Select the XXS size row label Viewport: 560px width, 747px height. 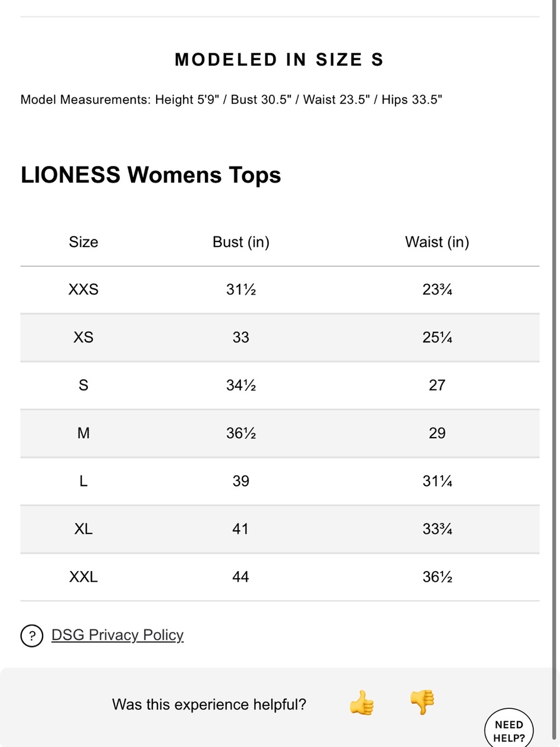tap(83, 290)
